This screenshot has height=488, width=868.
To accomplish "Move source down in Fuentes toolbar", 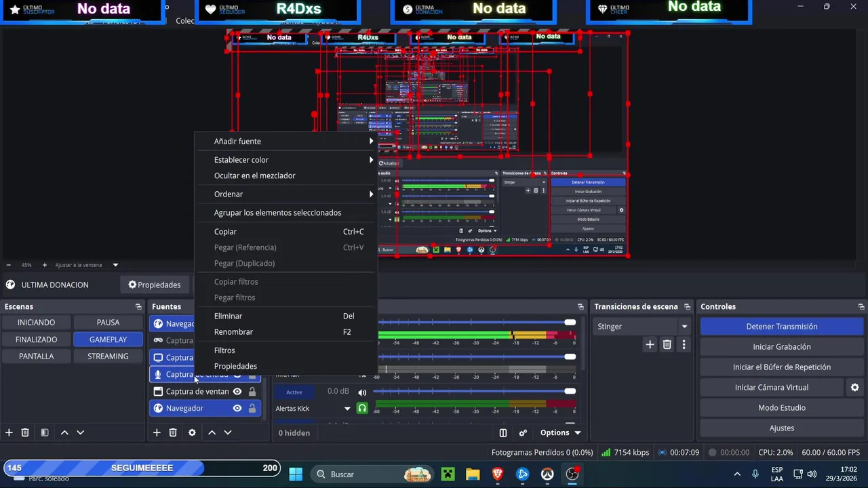I will click(228, 432).
